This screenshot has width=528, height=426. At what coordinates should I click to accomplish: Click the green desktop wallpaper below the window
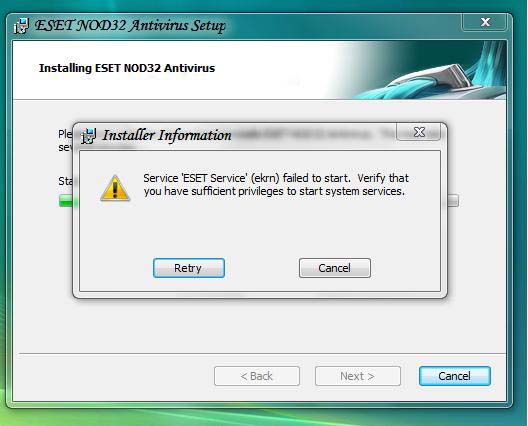[263, 418]
